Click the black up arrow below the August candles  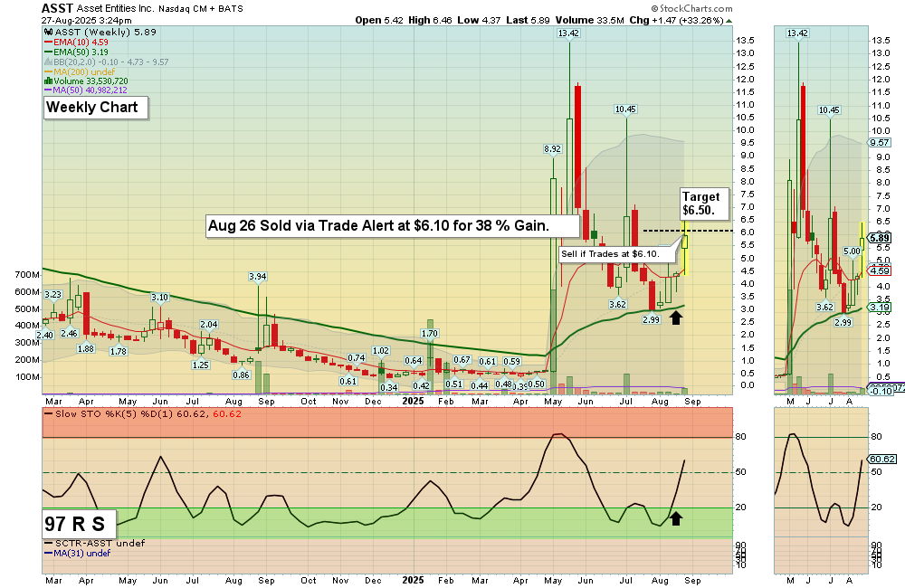(675, 318)
